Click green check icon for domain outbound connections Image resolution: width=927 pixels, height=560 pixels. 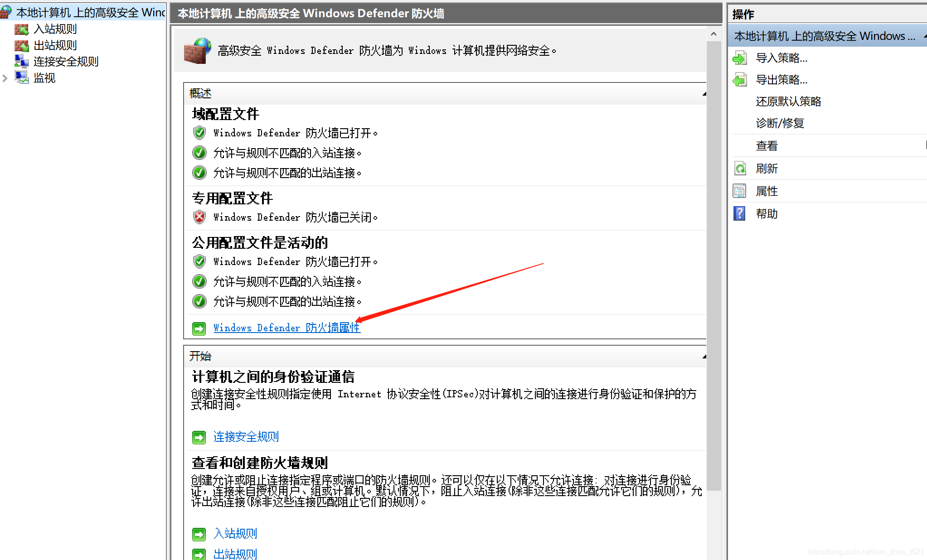coord(199,173)
